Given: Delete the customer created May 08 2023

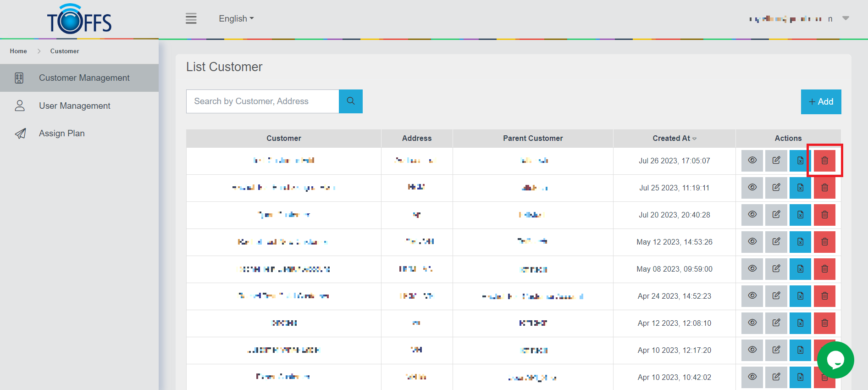Looking at the screenshot, I should (x=824, y=269).
